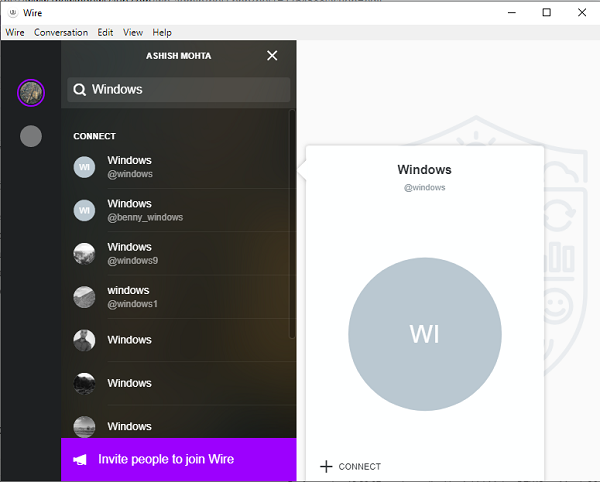The height and width of the screenshot is (482, 600).
Task: Click the Wire app icon in title bar
Action: [13, 13]
